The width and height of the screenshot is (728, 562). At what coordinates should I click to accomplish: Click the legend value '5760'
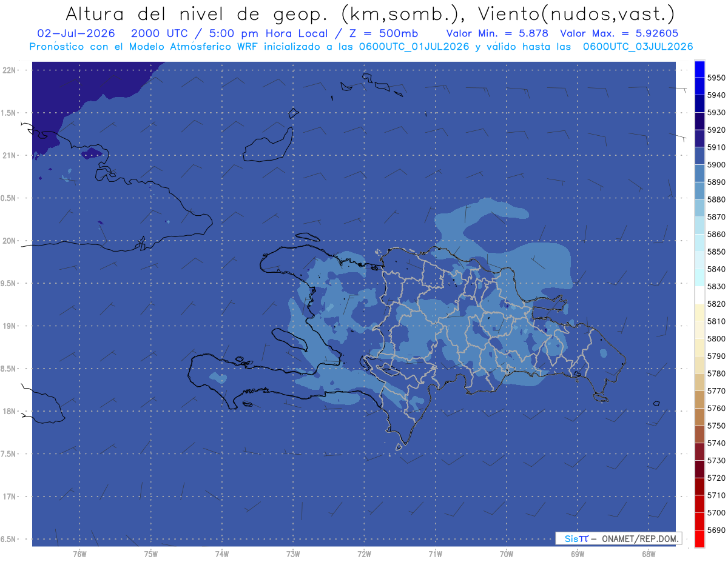(x=716, y=409)
